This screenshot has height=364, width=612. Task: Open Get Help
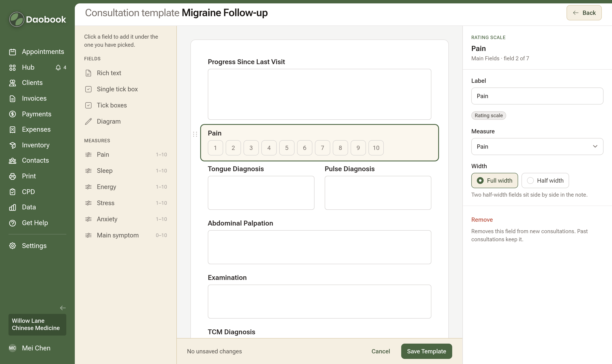click(37, 223)
